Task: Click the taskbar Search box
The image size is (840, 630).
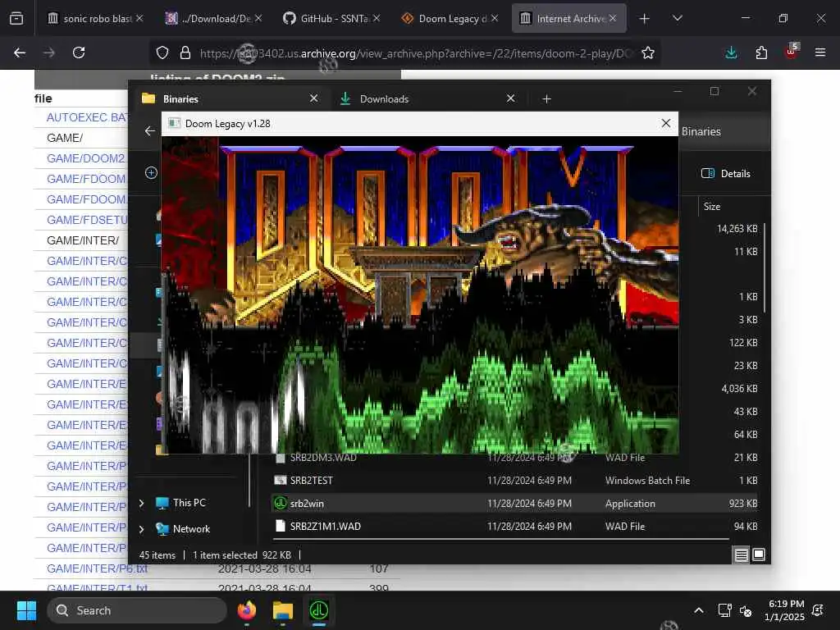Action: point(137,610)
